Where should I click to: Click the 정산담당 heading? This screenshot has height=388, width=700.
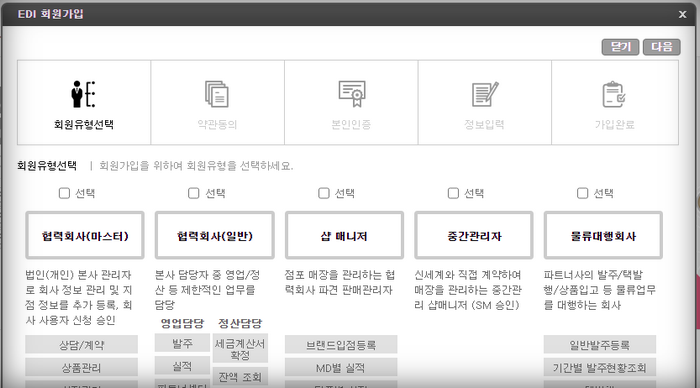tap(240, 323)
